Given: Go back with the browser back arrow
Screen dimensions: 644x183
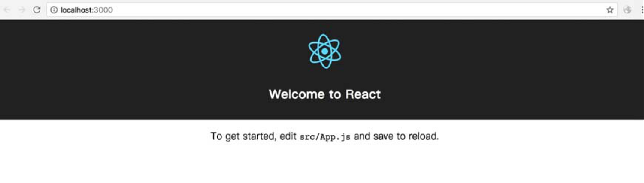Looking at the screenshot, I should pyautogui.click(x=7, y=10).
